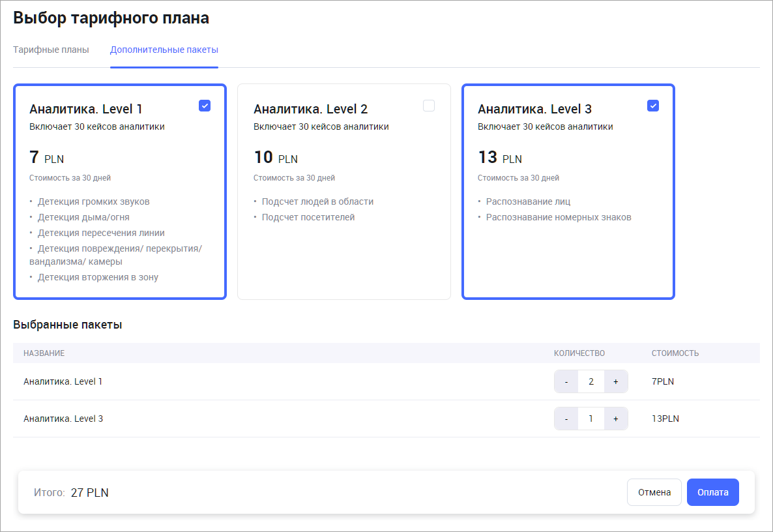773x532 pixels.
Task: Increase quantity for Аналитика. Level 1
Action: point(615,381)
